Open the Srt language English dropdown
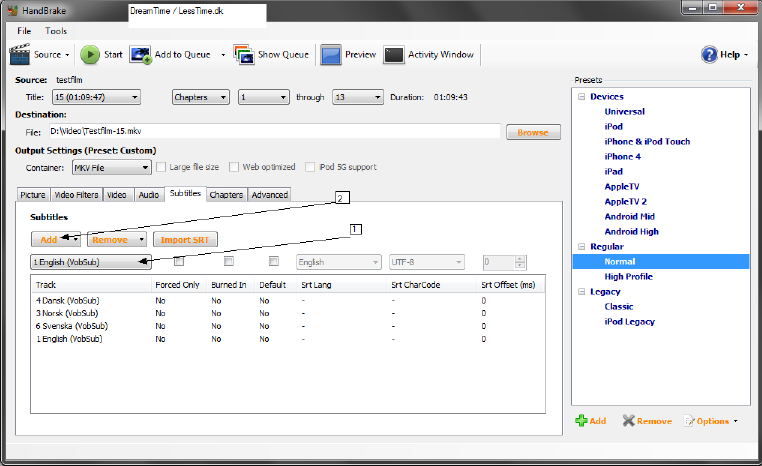Screen dimensions: 762x466 tap(338, 262)
